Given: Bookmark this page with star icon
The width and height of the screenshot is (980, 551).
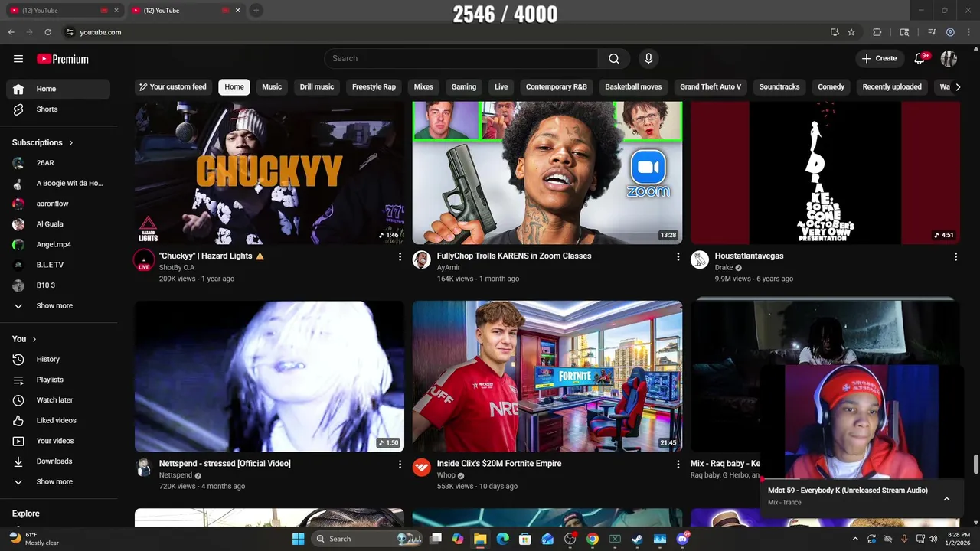Looking at the screenshot, I should pyautogui.click(x=851, y=32).
